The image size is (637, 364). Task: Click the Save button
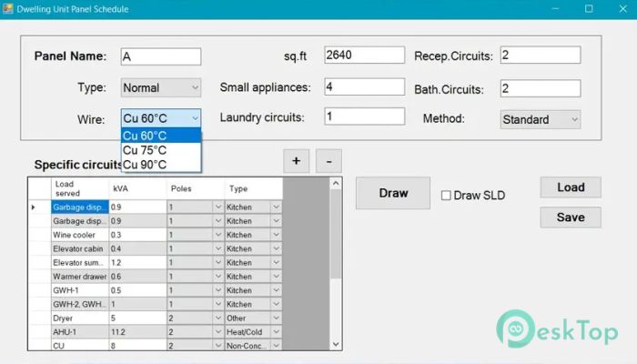click(571, 217)
